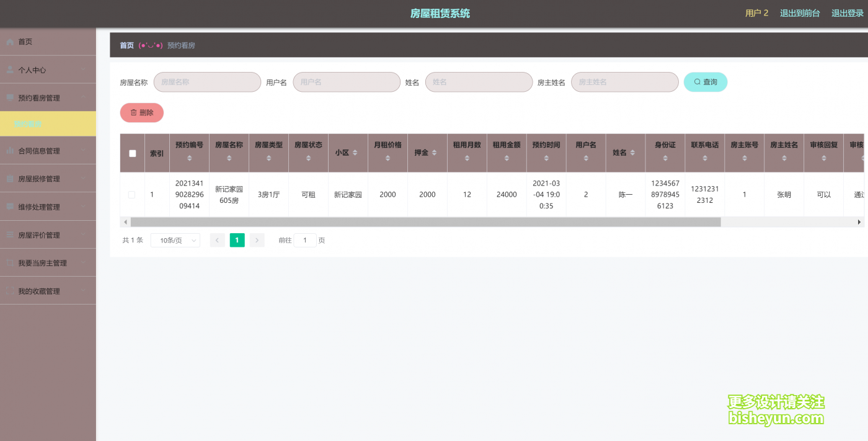Sort the table by 预约时间 column arrows
The height and width of the screenshot is (441, 868).
tap(546, 158)
